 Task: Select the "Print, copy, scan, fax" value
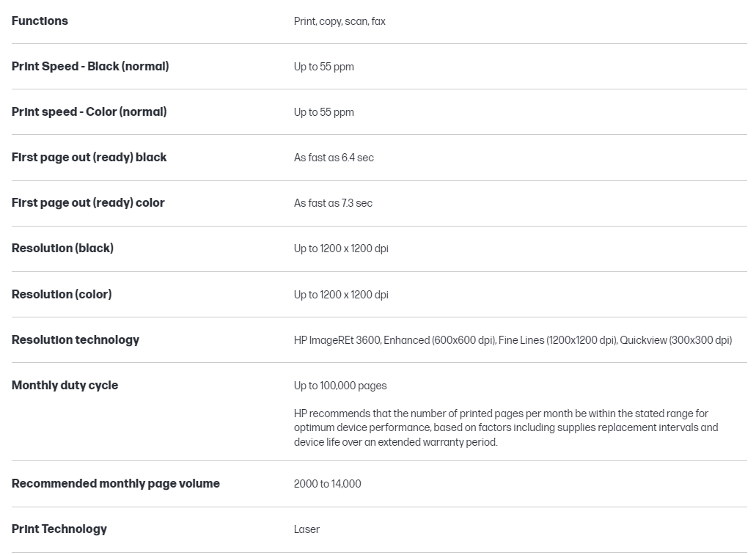[x=340, y=21]
